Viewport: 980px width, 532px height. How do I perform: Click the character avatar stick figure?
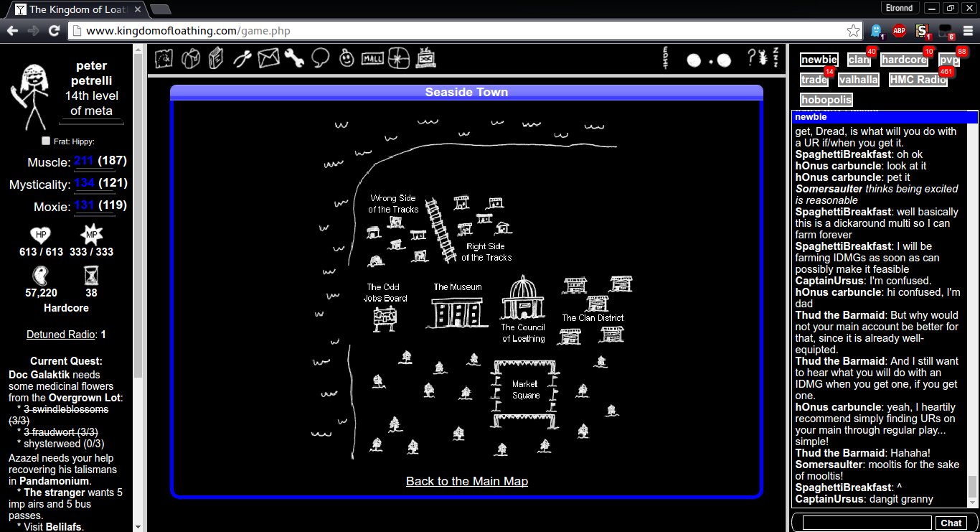pos(29,95)
